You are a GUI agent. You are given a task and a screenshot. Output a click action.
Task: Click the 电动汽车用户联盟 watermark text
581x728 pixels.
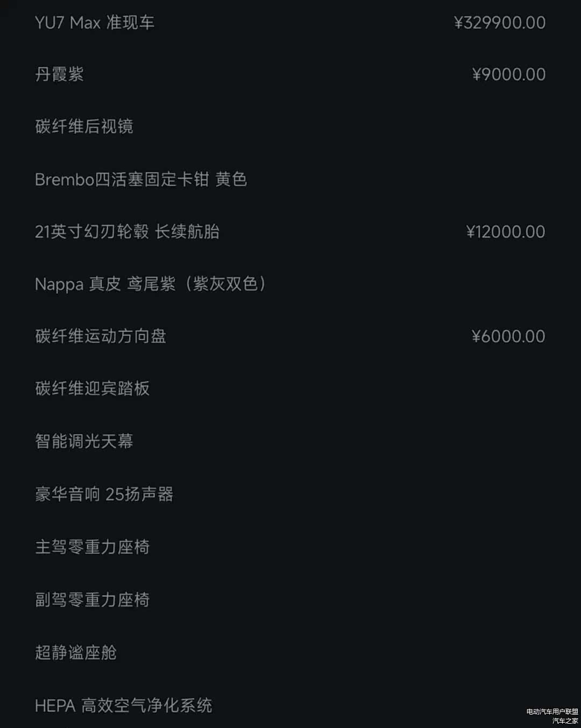pyautogui.click(x=552, y=712)
